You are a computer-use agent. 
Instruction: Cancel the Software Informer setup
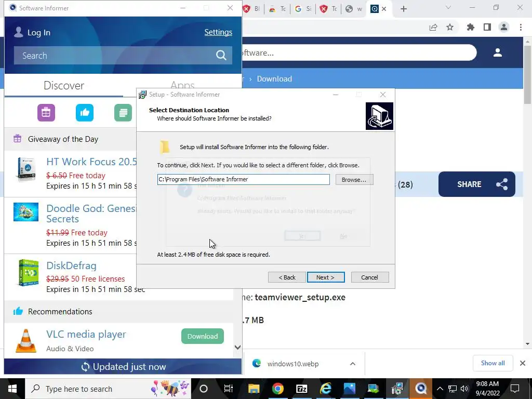[370, 277]
